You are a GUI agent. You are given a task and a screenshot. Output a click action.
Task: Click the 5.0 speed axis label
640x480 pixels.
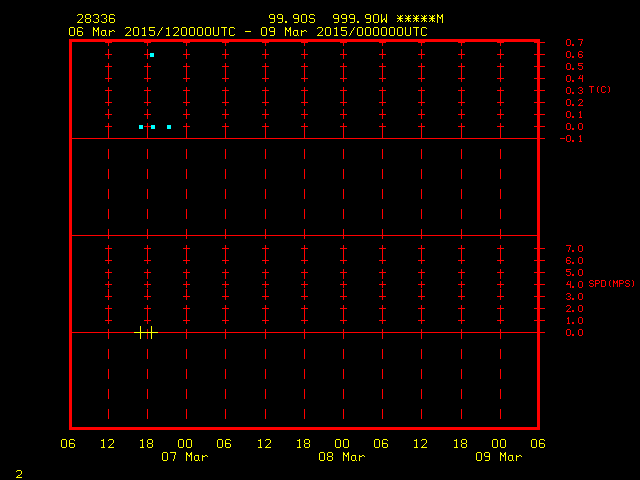tap(574, 272)
